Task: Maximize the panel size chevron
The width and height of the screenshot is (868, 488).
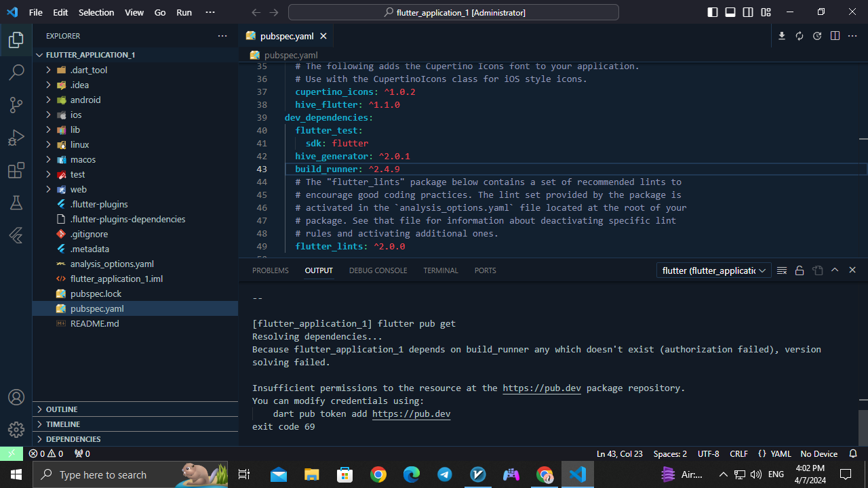Action: pos(835,270)
